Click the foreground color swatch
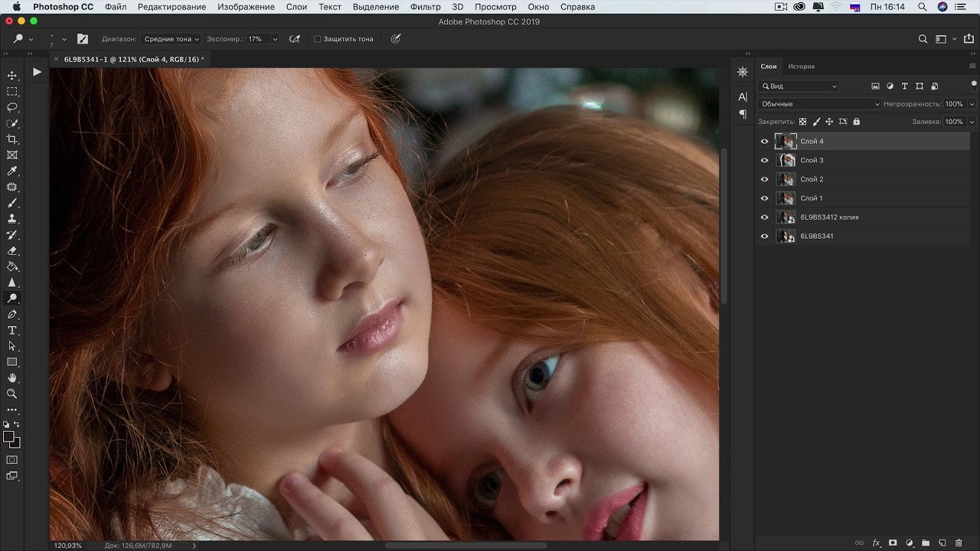Image resolution: width=980 pixels, height=551 pixels. [8, 438]
